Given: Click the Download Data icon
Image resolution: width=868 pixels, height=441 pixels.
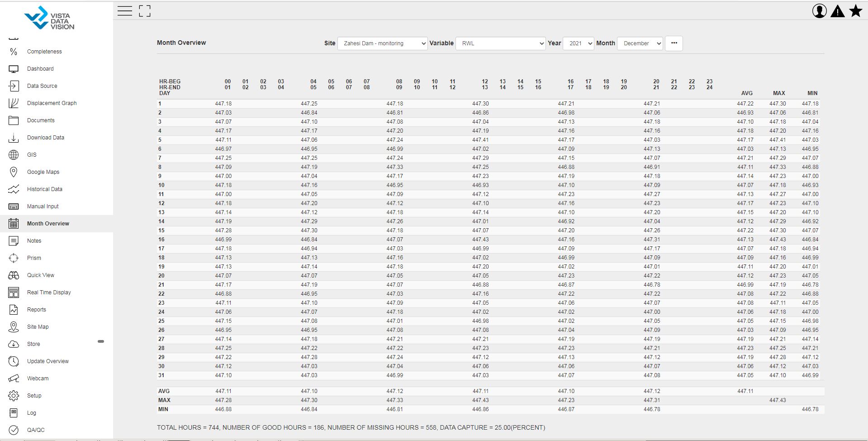Looking at the screenshot, I should [14, 138].
